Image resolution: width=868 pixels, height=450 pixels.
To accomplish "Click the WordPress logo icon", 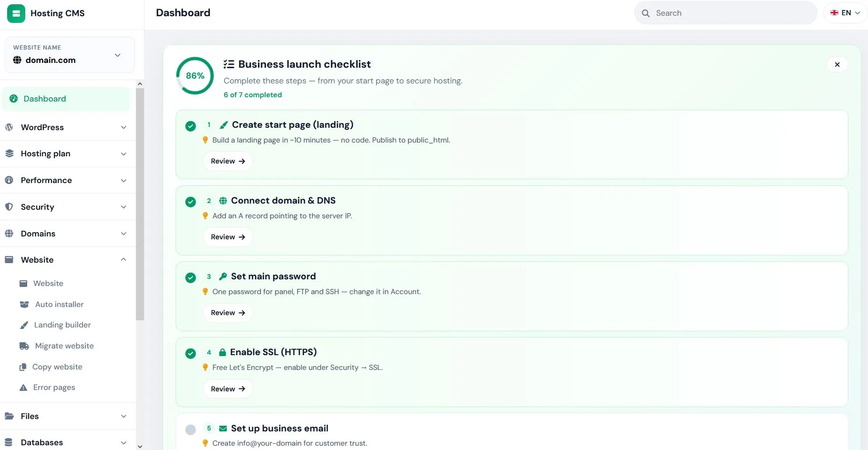I will pos(9,127).
